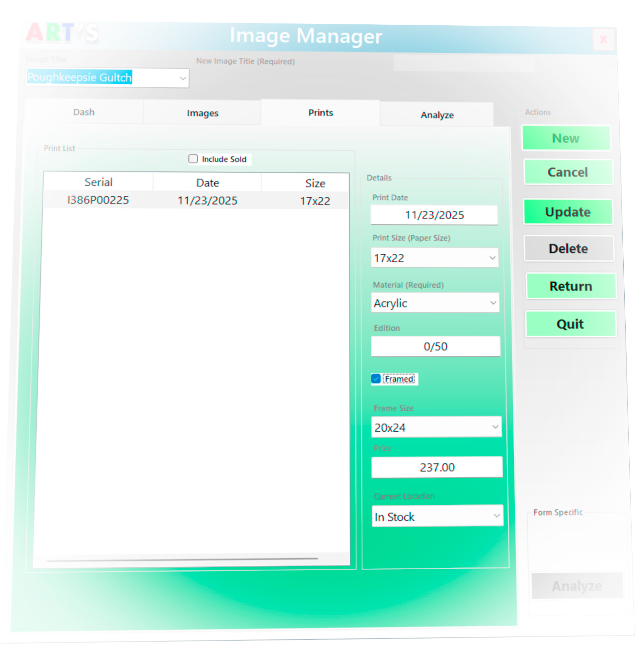Click the Edition field showing 0/50
The image size is (644, 645).
[x=436, y=346]
